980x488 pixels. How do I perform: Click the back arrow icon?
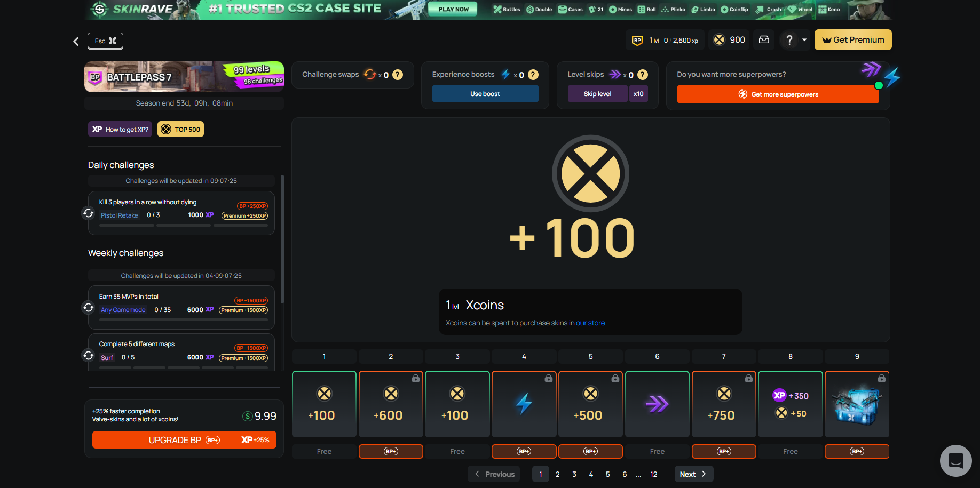76,41
